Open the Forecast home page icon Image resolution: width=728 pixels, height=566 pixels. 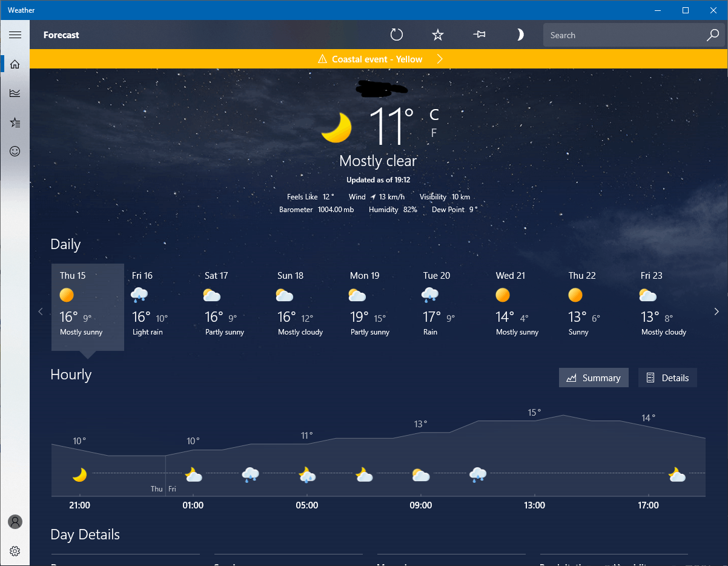pos(15,64)
